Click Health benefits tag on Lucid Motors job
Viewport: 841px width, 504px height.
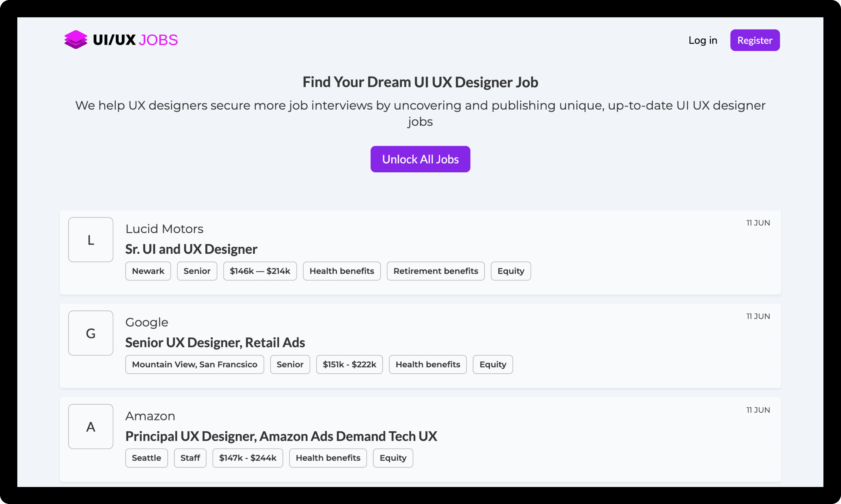342,271
